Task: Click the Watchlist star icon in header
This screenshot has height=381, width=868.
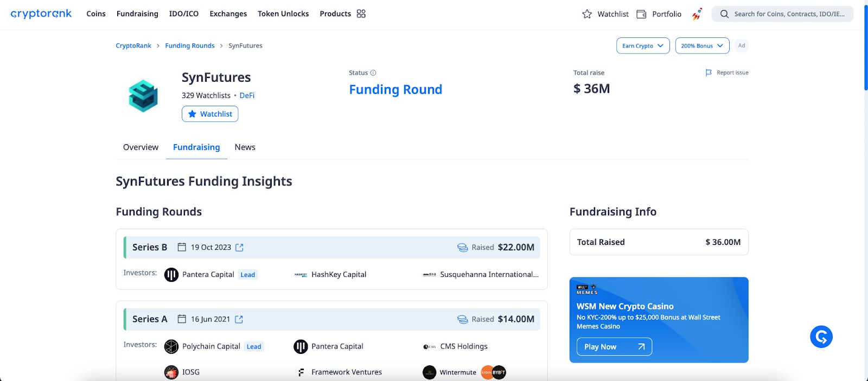Action: pos(587,14)
